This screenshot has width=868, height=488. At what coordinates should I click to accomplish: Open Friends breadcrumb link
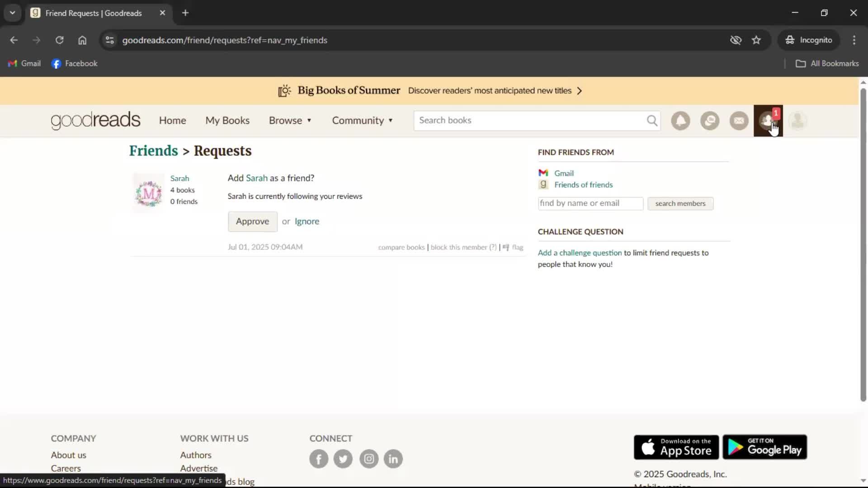(x=153, y=151)
